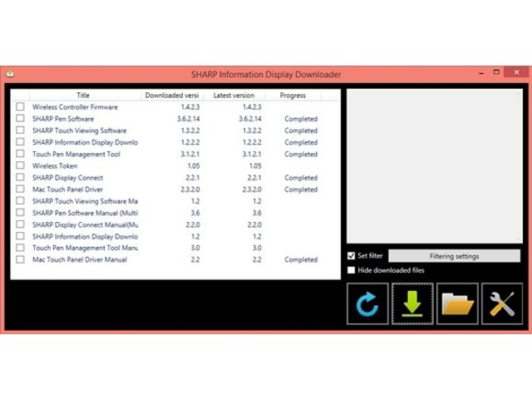
Task: Select Mac Touch Panel Driver Manual title
Action: (x=80, y=259)
